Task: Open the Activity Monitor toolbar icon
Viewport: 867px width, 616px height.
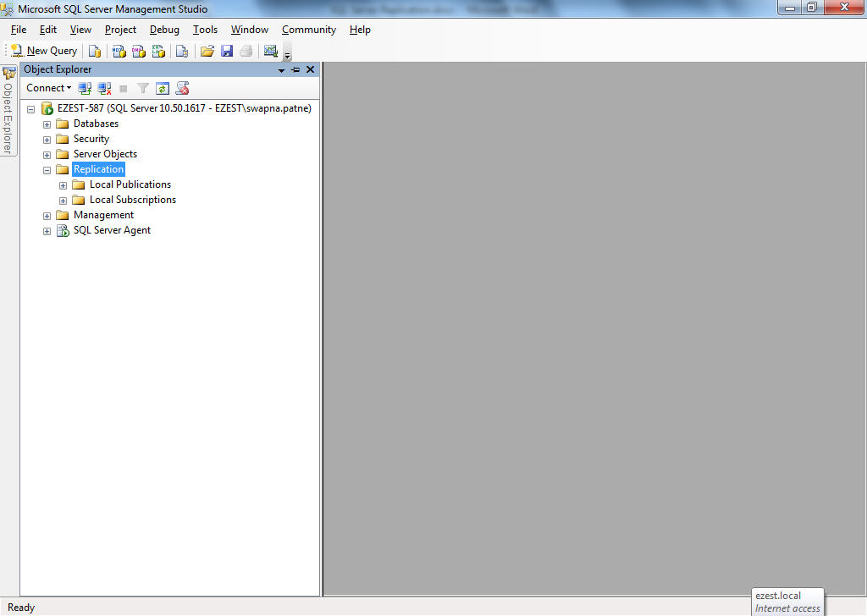Action: coord(271,51)
